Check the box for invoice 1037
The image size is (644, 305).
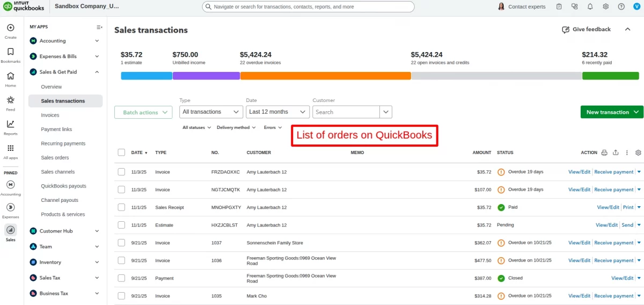tap(121, 243)
